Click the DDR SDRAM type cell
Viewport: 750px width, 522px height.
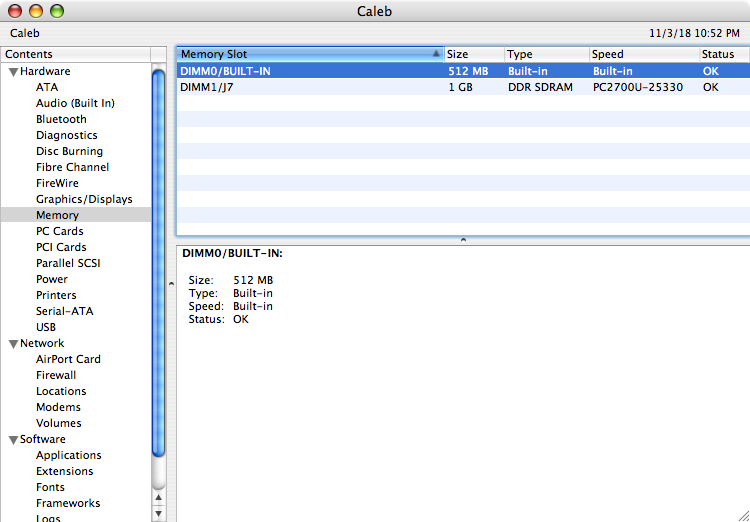point(540,88)
